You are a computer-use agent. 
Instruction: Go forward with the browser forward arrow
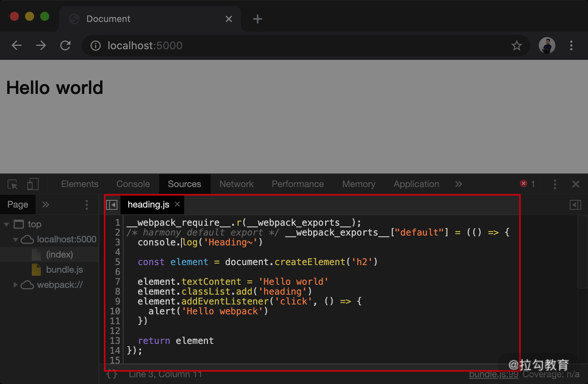(41, 45)
